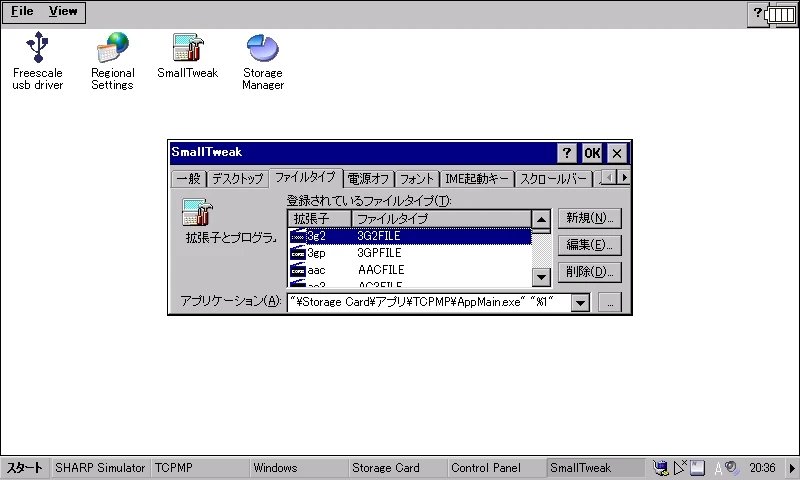
Task: Open the application path dropdown arrow
Action: (x=580, y=302)
